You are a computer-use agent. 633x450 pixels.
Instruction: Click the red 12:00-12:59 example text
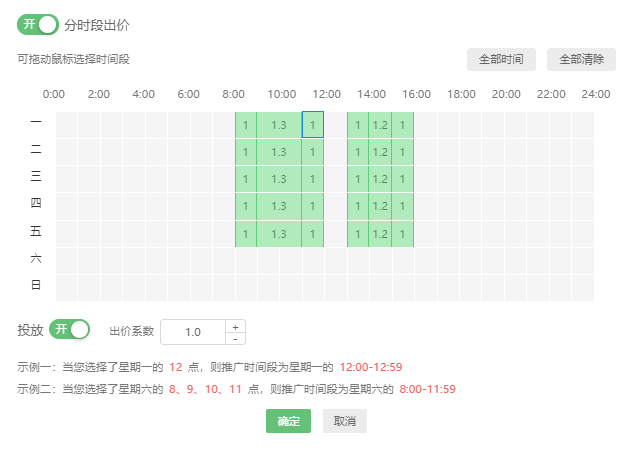click(371, 367)
